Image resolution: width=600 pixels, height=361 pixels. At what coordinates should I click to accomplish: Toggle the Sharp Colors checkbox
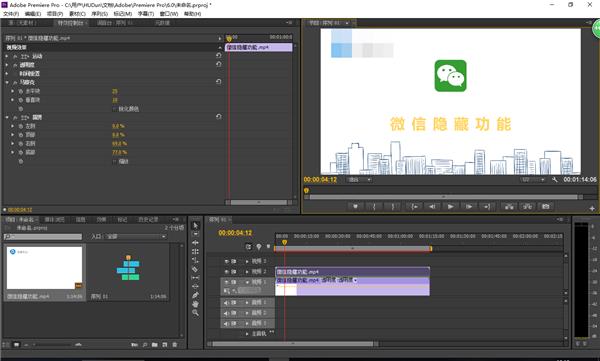tap(114, 109)
